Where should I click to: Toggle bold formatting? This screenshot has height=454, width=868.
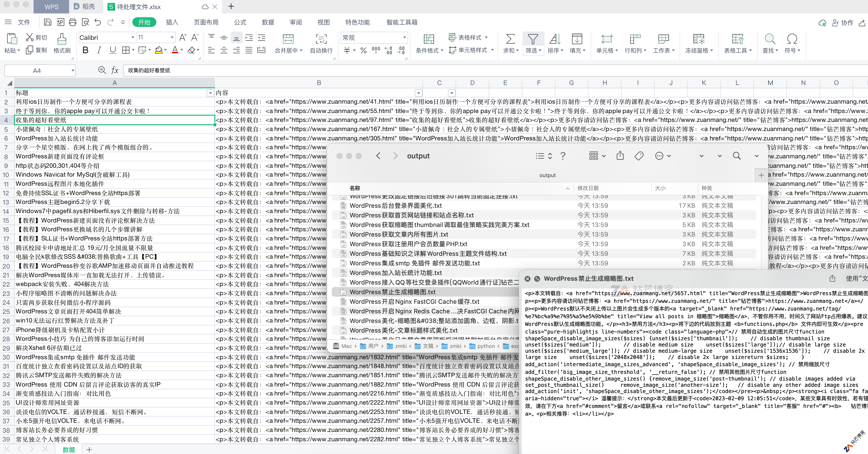(x=85, y=50)
